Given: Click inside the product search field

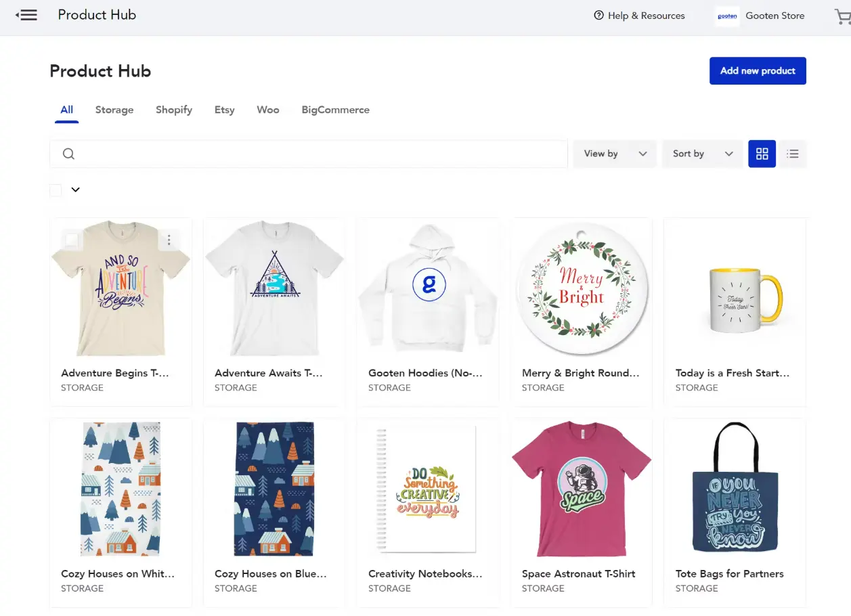Looking at the screenshot, I should [308, 154].
